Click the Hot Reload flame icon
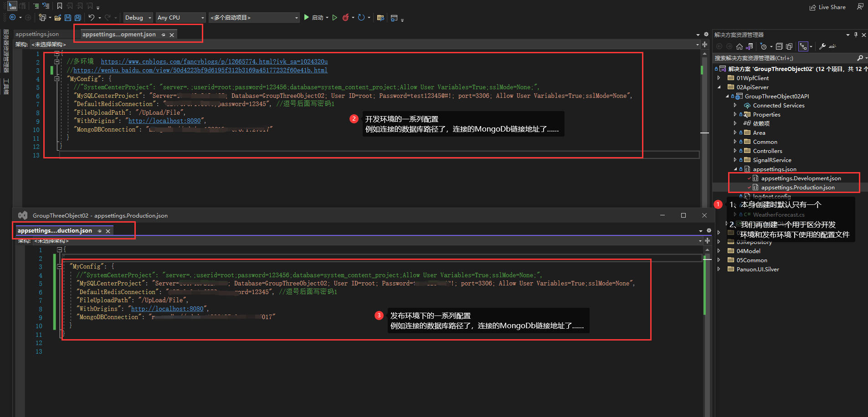Viewport: 868px width, 417px height. 346,17
